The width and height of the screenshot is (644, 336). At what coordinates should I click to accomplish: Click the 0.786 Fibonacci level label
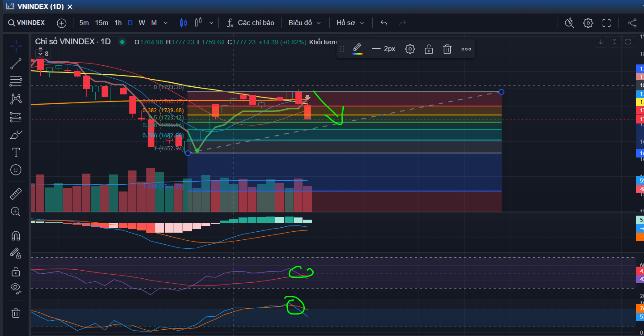click(163, 136)
